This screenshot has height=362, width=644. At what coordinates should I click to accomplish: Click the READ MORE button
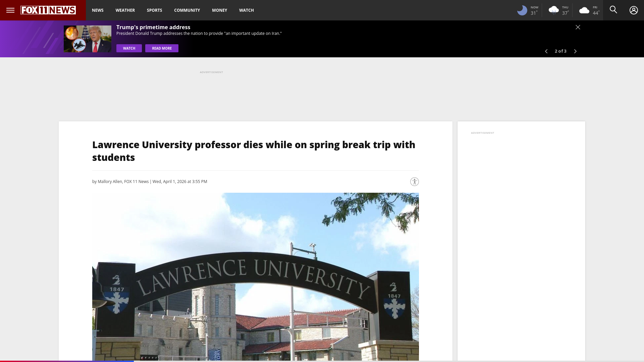(x=162, y=48)
